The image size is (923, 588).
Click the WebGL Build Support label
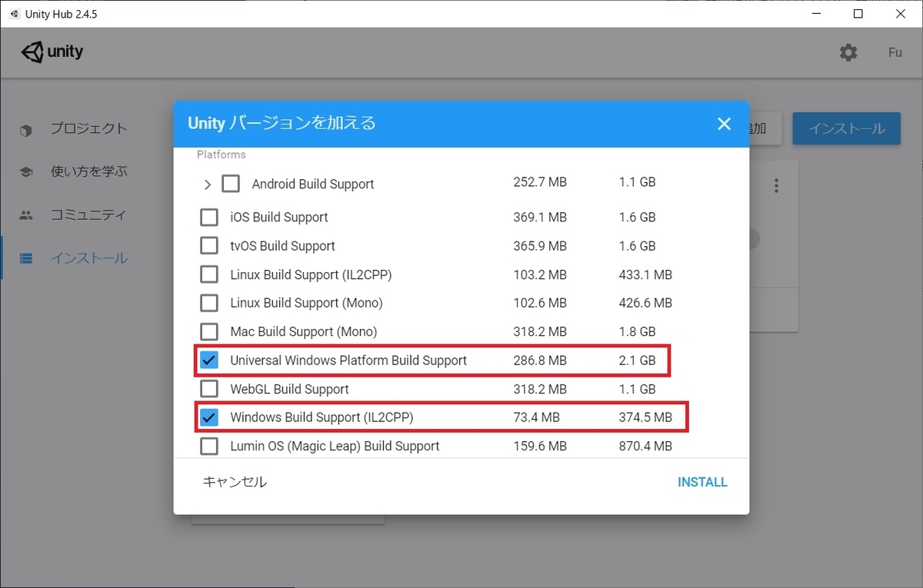tap(289, 389)
